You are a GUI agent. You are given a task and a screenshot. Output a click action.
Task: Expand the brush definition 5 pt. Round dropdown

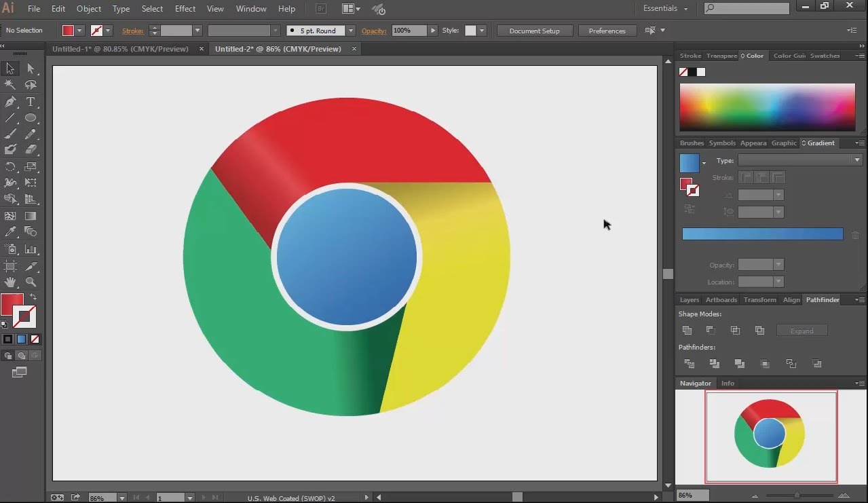pyautogui.click(x=350, y=31)
